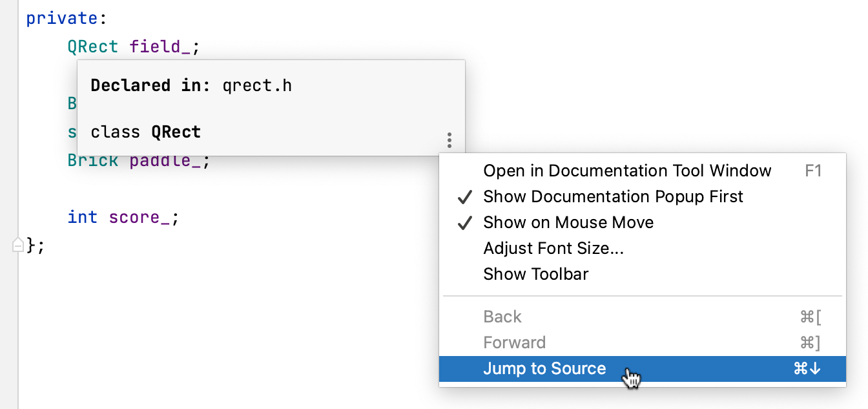868x409 pixels.
Task: Click the "int" keyword on the score line
Action: tap(82, 217)
